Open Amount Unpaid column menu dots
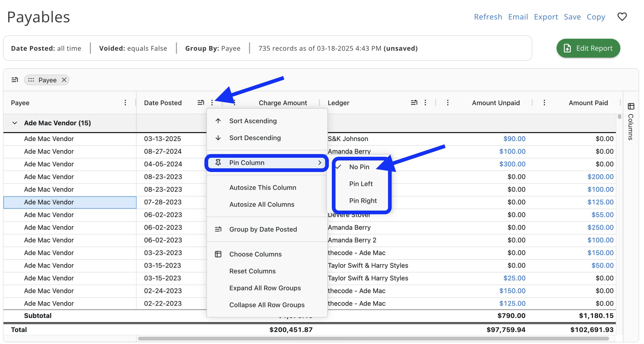 447,103
